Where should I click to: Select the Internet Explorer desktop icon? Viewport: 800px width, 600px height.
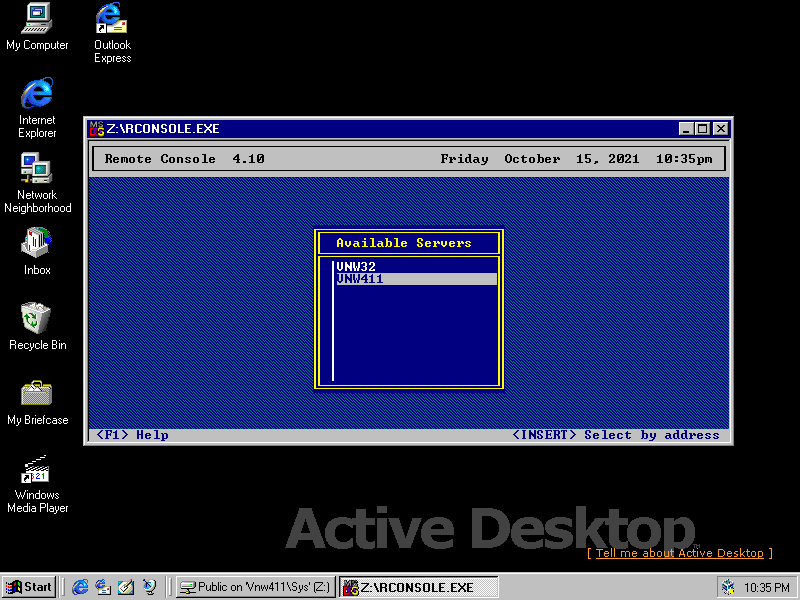37,108
